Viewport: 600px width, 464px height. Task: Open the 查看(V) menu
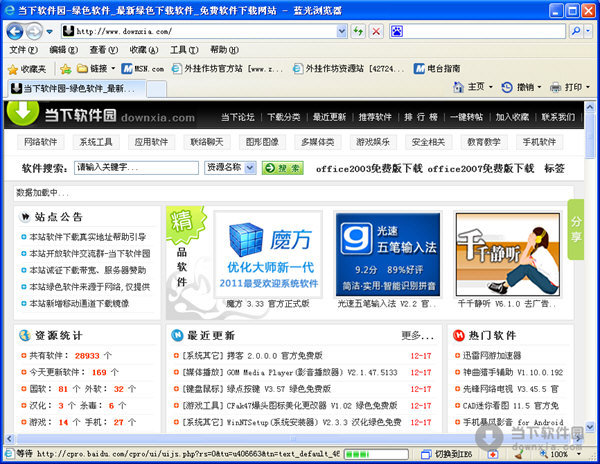104,50
